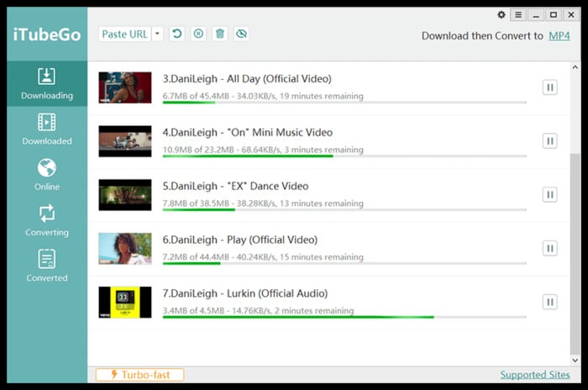Click the trash delete icon in toolbar
588x390 pixels.
click(x=220, y=34)
